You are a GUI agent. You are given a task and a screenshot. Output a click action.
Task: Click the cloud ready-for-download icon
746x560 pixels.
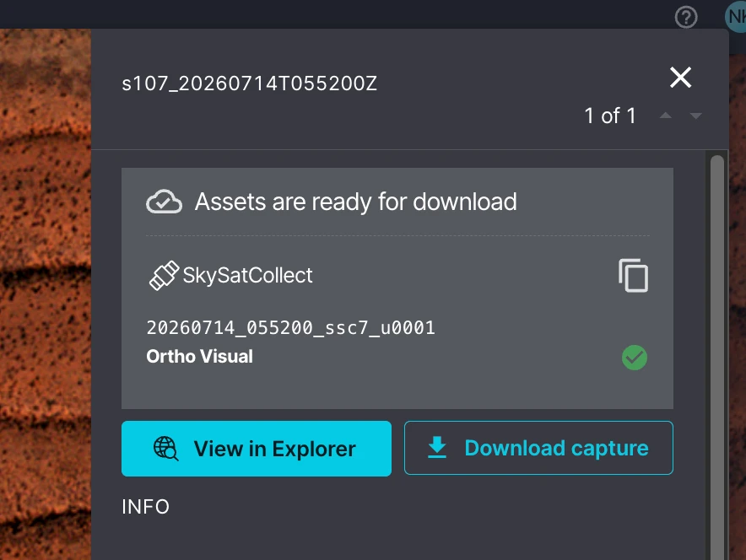point(164,202)
